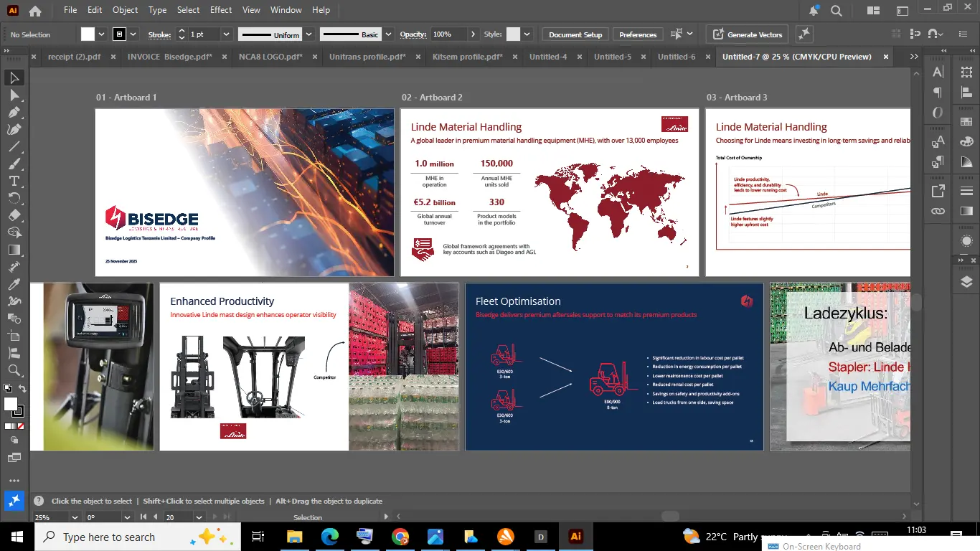Click the Opacity 100% input field
The image size is (980, 551).
click(x=448, y=34)
